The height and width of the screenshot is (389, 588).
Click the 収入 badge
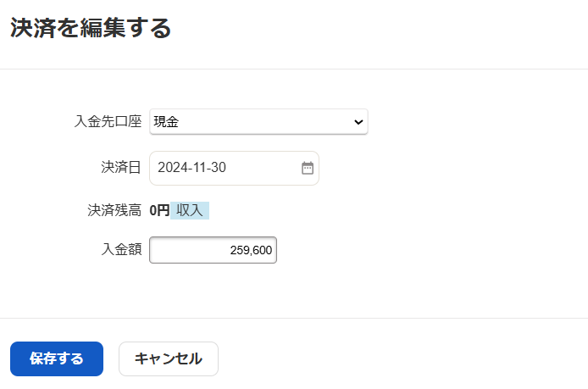[x=190, y=210]
